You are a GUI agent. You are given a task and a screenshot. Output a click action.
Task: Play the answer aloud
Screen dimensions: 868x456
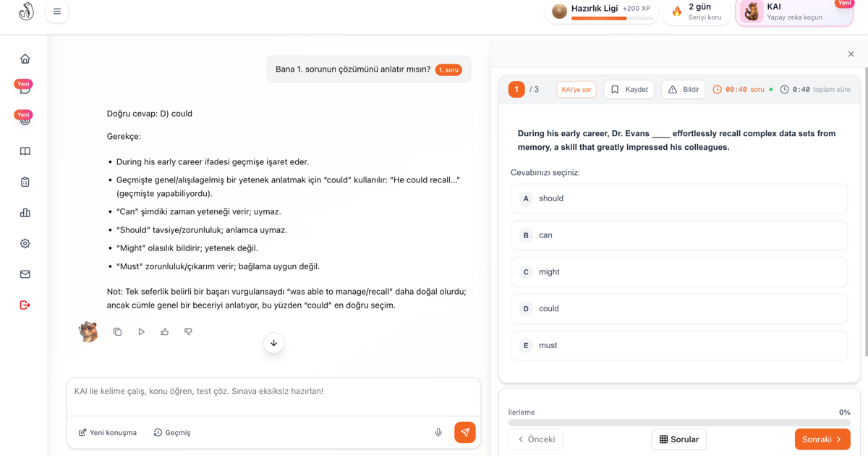click(x=141, y=332)
